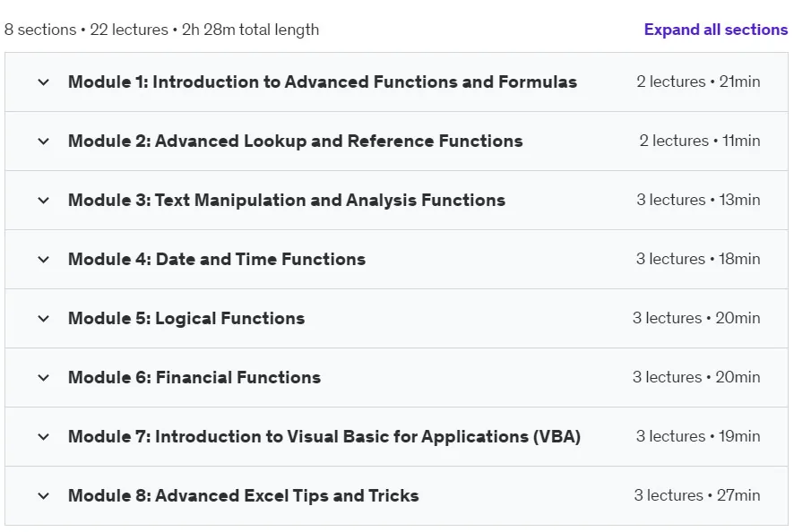
Task: Click the 2 lectures • 21min label
Action: pos(698,82)
